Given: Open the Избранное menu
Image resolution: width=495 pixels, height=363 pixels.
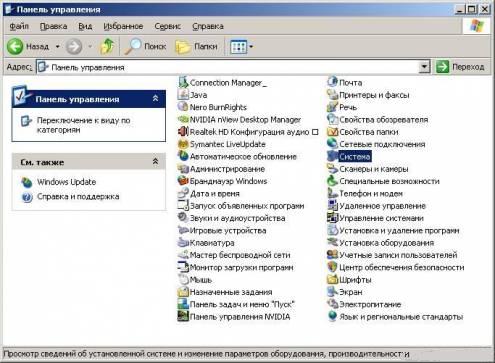Looking at the screenshot, I should [123, 26].
